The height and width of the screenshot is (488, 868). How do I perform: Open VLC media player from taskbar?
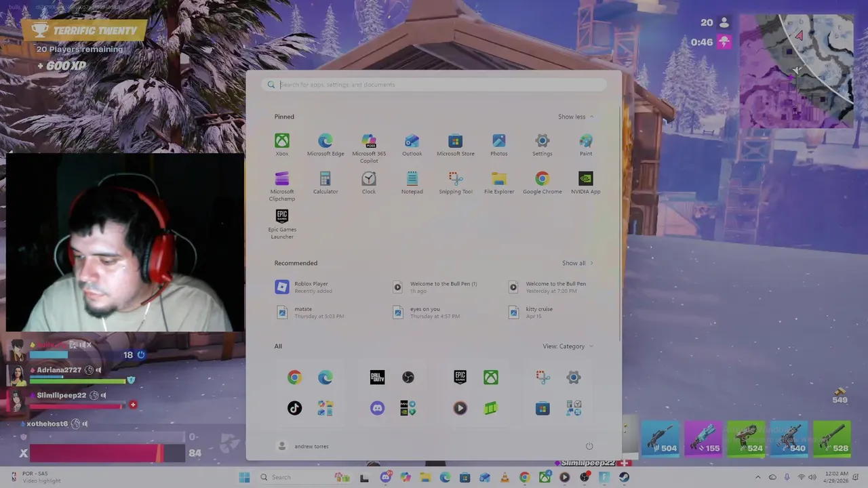click(x=505, y=477)
